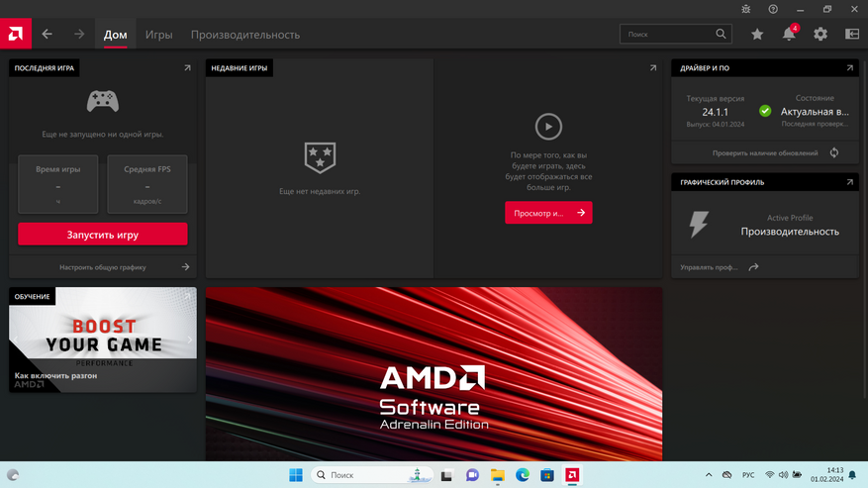
Task: Expand the Графический профиль panel
Action: [x=849, y=182]
